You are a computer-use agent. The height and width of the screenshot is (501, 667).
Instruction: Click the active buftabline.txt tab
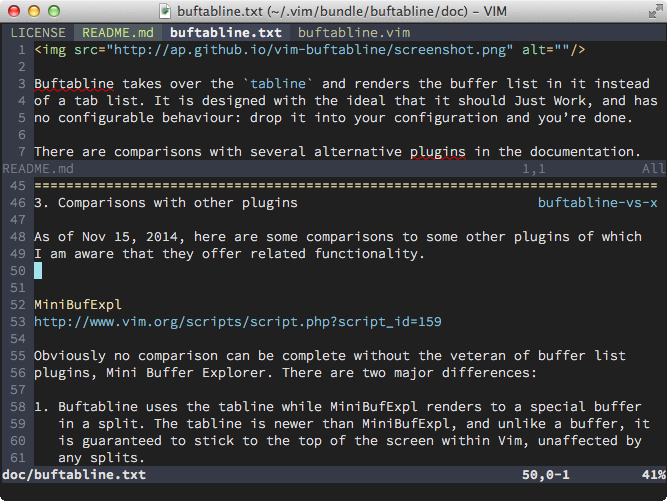point(225,33)
